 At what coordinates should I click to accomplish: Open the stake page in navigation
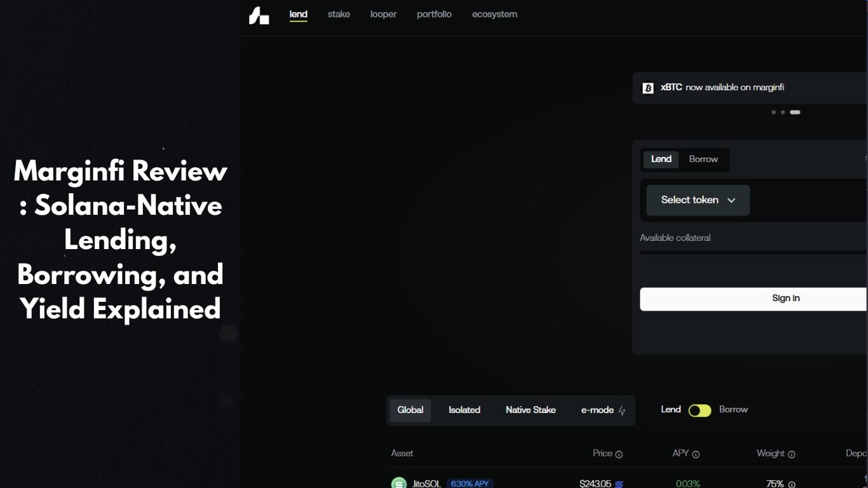click(x=339, y=14)
